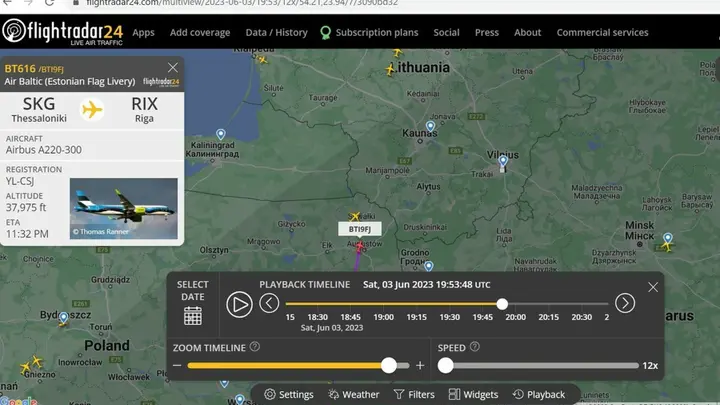Select the aircraft near Minsk airport
The height and width of the screenshot is (405, 720).
(x=667, y=248)
